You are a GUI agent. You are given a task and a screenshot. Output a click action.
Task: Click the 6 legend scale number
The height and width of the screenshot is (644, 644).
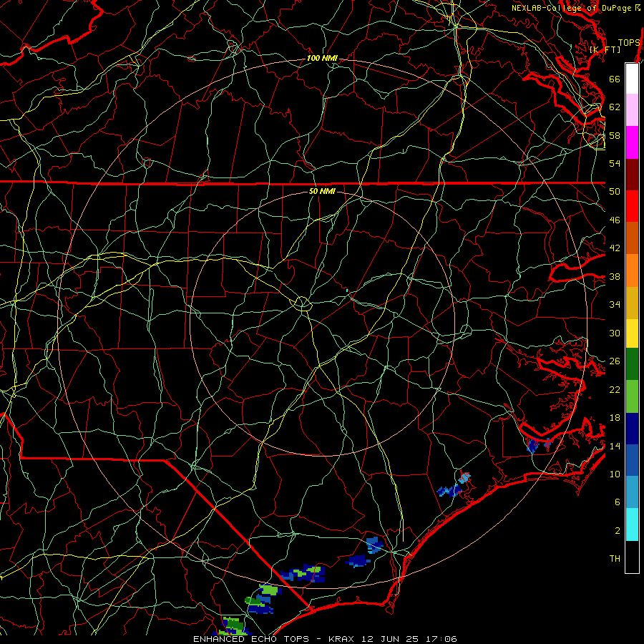tap(618, 502)
